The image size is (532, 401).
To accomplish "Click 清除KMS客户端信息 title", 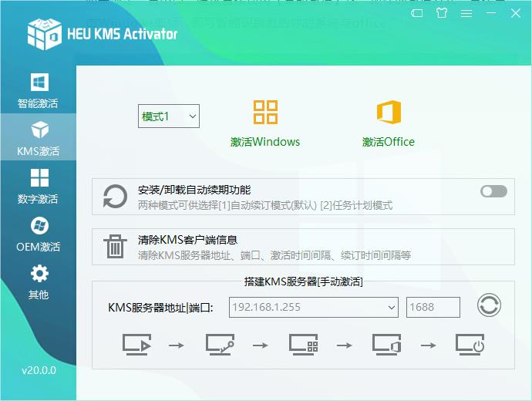I will click(x=187, y=240).
